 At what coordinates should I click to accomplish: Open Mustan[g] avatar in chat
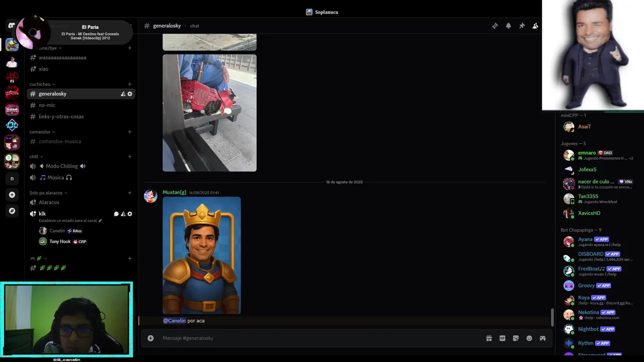(x=150, y=196)
